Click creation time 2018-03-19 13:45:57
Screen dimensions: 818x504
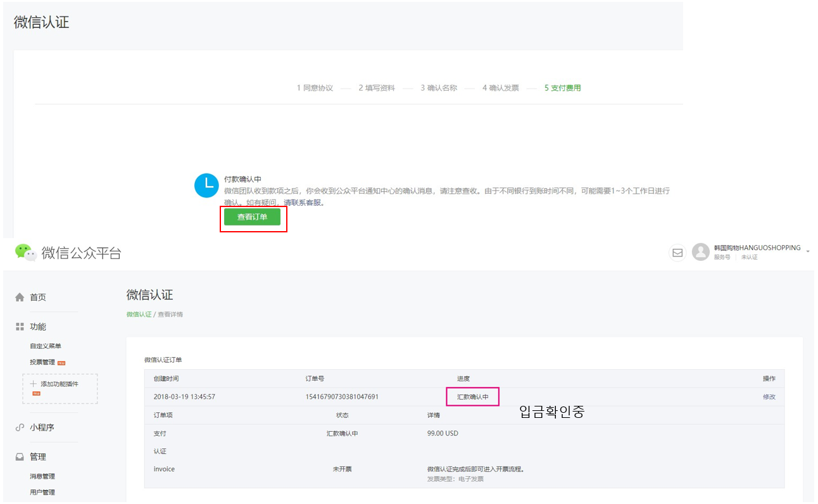click(x=184, y=397)
